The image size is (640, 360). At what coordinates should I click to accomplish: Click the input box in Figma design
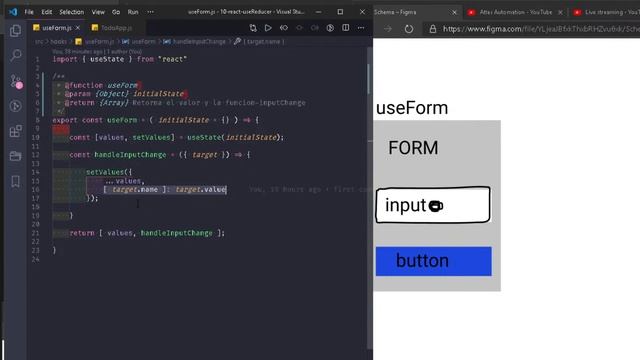(x=433, y=204)
